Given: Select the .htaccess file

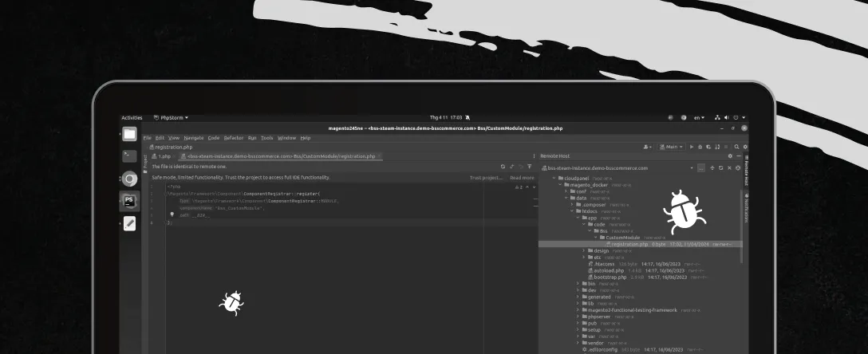Looking at the screenshot, I should click(x=602, y=264).
